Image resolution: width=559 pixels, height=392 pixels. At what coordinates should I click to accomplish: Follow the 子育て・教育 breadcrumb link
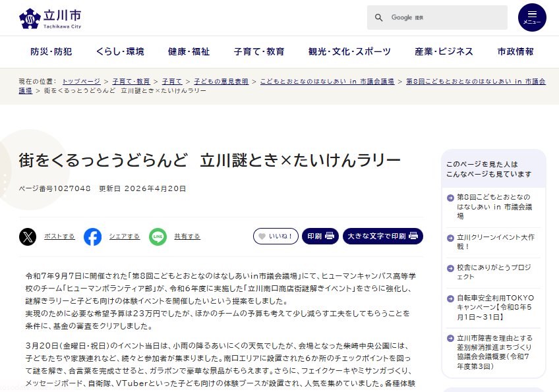pyautogui.click(x=131, y=82)
